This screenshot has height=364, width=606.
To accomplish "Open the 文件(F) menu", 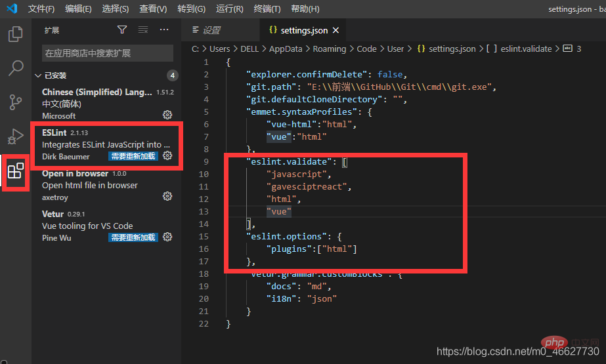I will coord(41,9).
